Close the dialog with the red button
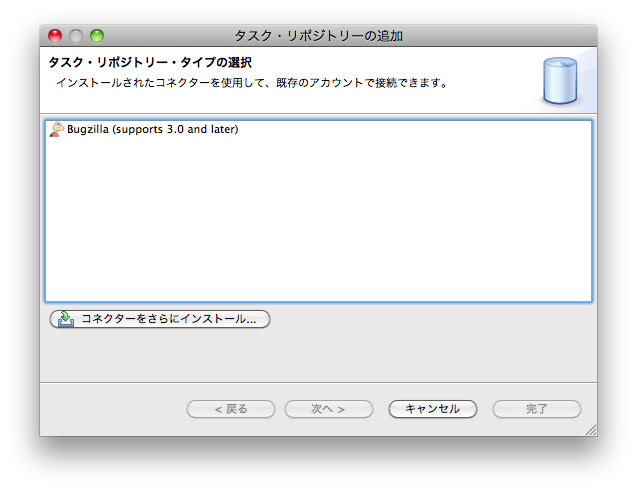The image size is (637, 491). tap(55, 36)
